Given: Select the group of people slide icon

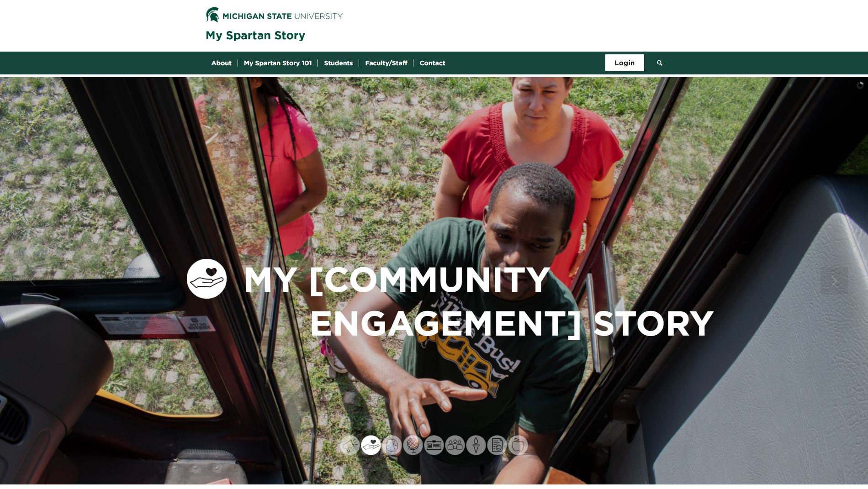Looking at the screenshot, I should point(455,445).
